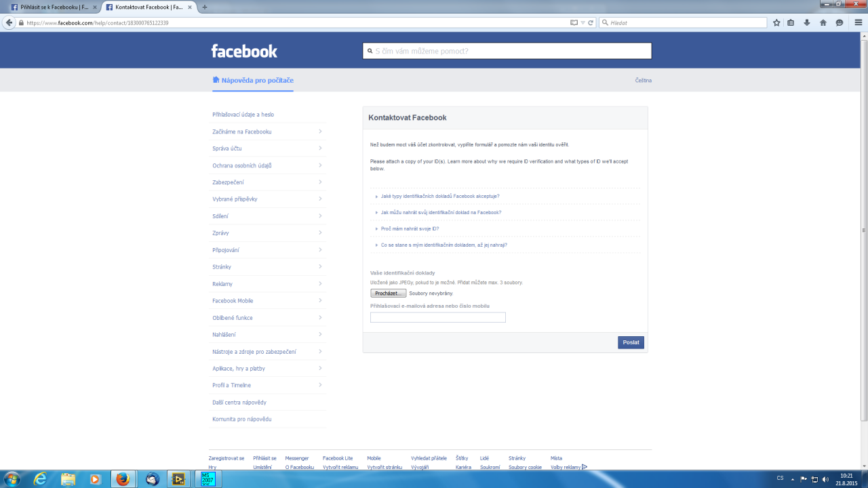
Task: Open 'Další centra nápovědy' link
Action: coord(239,403)
